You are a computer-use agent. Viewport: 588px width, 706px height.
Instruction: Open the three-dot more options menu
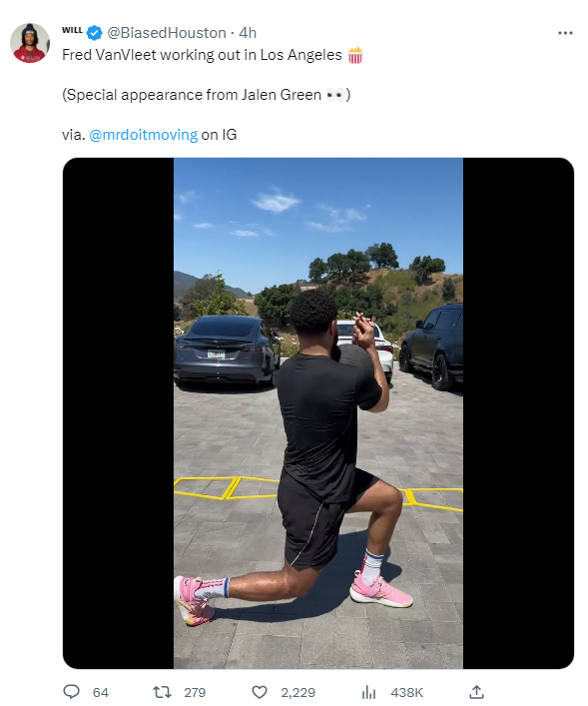(565, 33)
